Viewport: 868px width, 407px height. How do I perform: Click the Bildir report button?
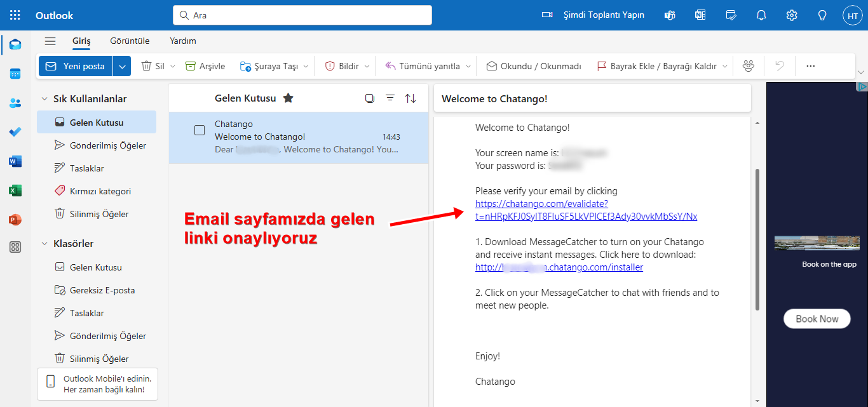[342, 66]
